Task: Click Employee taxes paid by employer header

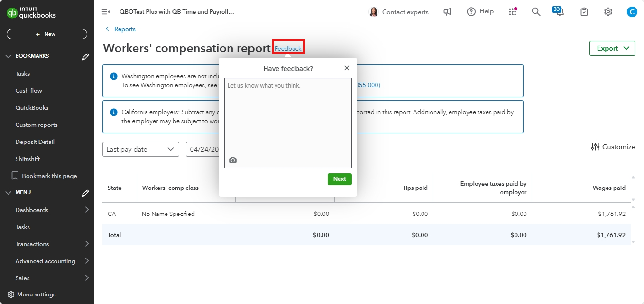Action: 493,188
